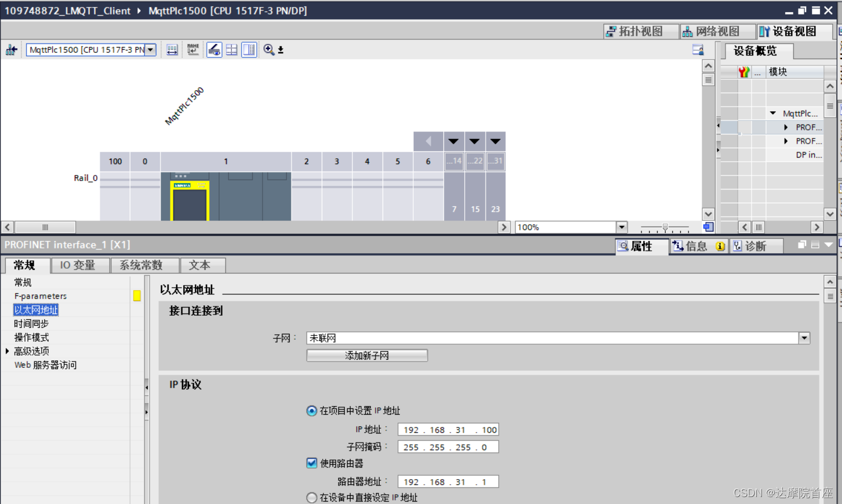Screen dimensions: 842x504
Task: Select Web 服务器访问 in properties tree
Action: [x=45, y=365]
